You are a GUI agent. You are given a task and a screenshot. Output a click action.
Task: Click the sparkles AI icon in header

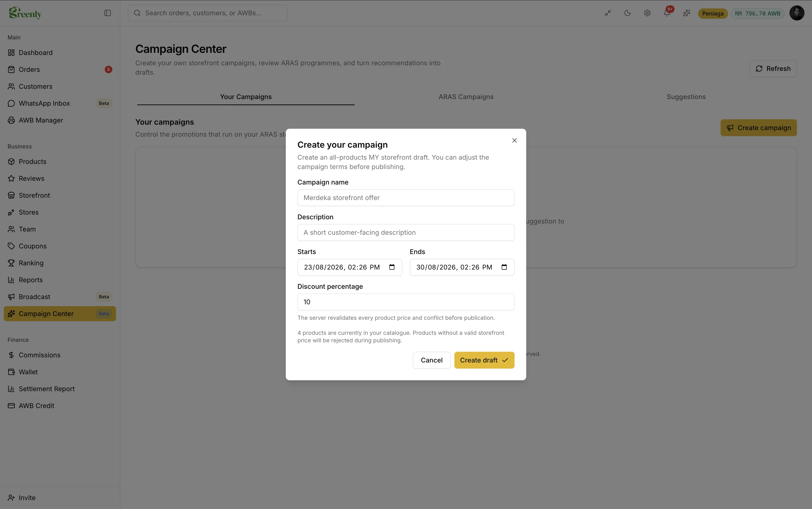[x=687, y=13]
